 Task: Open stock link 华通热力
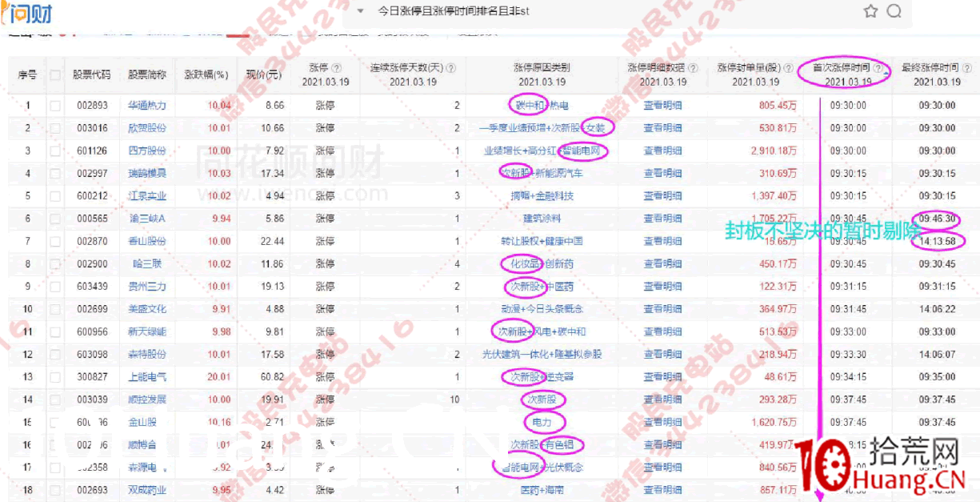coord(147,105)
